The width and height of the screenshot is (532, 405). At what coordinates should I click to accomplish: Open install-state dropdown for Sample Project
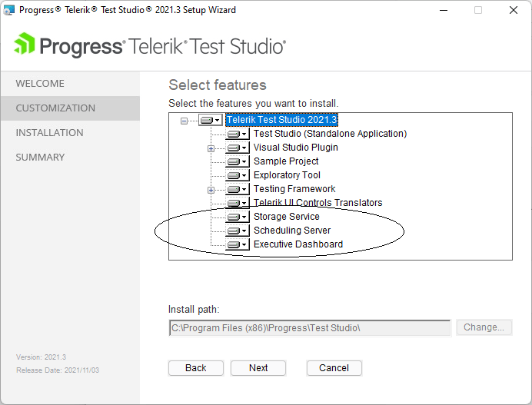(237, 161)
